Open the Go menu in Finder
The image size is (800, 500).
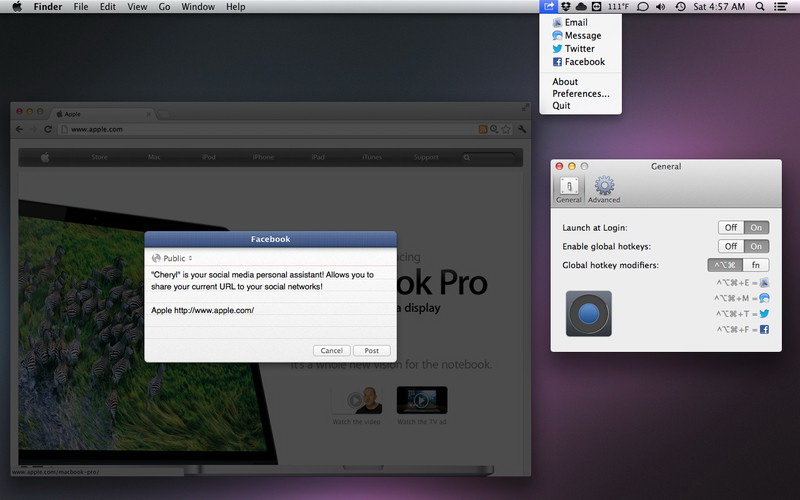(x=164, y=7)
